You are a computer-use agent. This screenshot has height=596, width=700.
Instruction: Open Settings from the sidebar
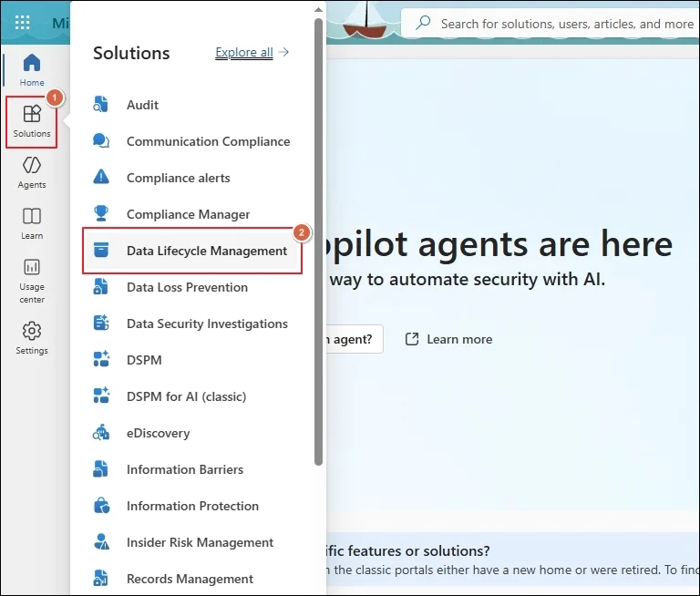[32, 338]
